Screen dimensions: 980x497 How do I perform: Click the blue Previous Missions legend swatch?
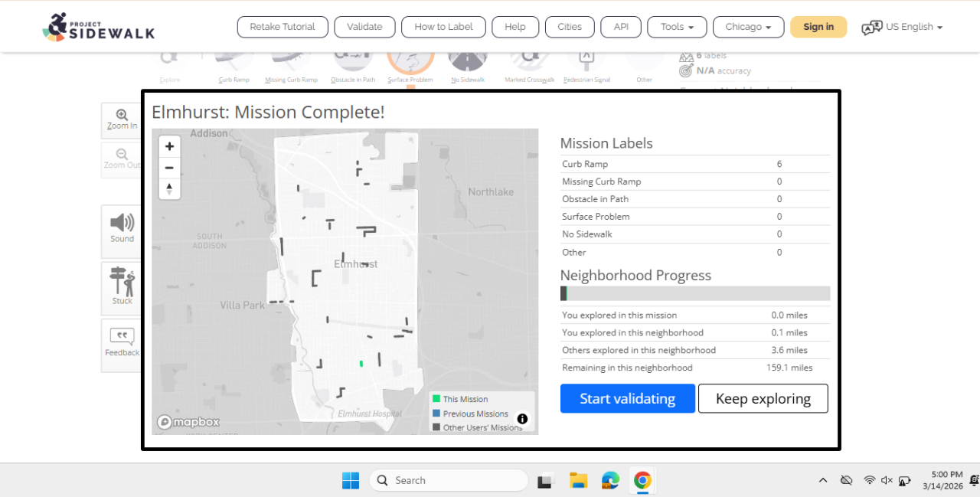tap(436, 414)
